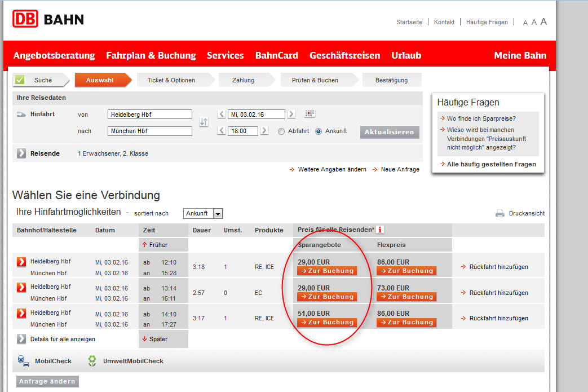This screenshot has width=588, height=392.
Task: Open the calendar date picker icon
Action: pyautogui.click(x=310, y=114)
